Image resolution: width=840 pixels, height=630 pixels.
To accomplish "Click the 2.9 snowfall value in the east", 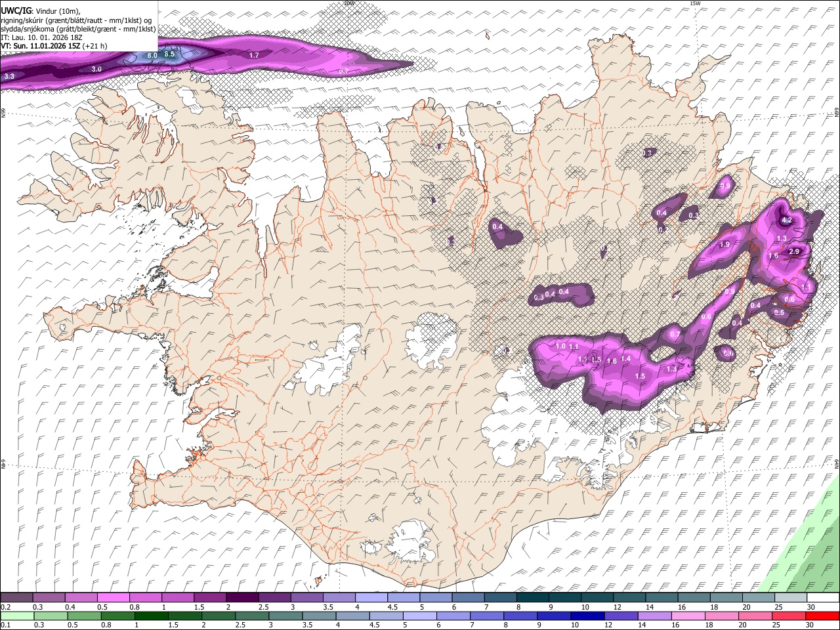I will [793, 252].
